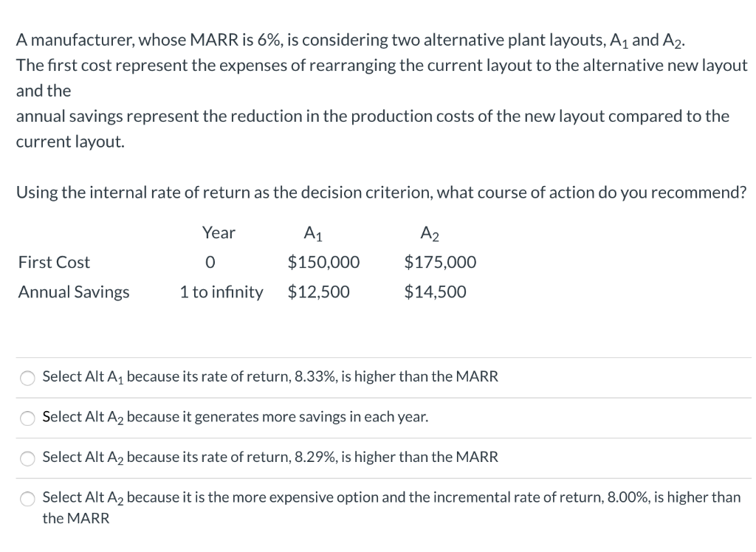Click the A2 column header
756x552 pixels.
click(x=431, y=232)
